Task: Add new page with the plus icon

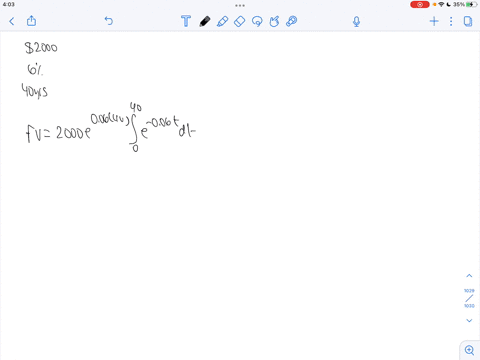Action: (x=434, y=21)
